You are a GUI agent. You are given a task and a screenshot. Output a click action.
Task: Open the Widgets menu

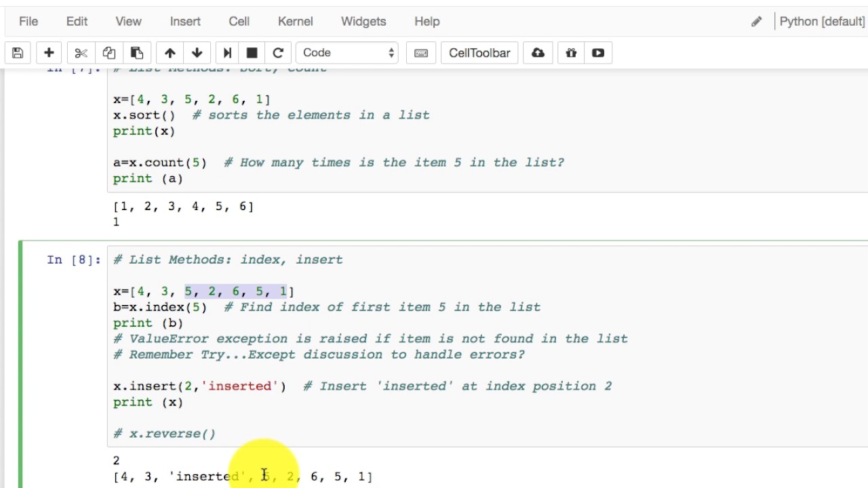(363, 22)
